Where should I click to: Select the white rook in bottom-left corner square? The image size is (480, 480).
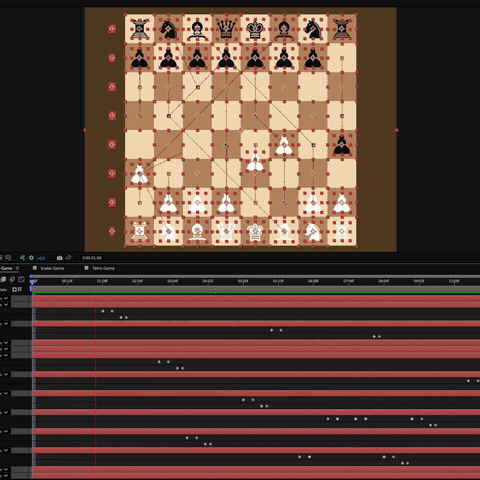[139, 231]
